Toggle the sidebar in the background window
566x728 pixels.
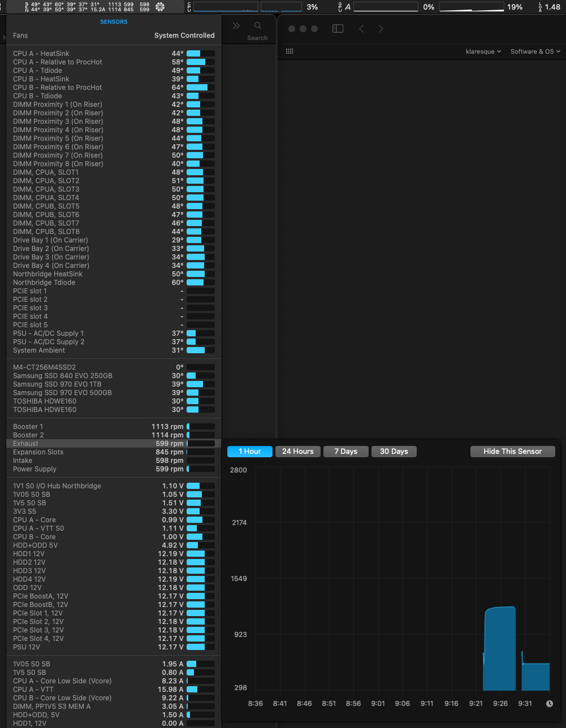coord(338,29)
